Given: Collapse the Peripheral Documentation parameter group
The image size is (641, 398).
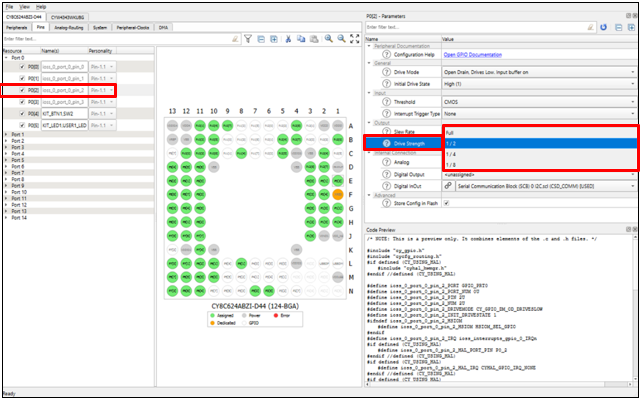Looking at the screenshot, I should pyautogui.click(x=369, y=46).
